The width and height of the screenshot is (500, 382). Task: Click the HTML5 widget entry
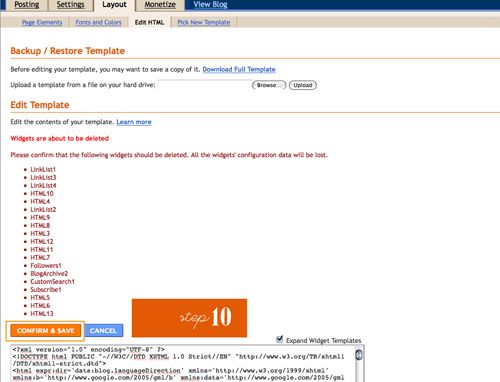(x=40, y=297)
